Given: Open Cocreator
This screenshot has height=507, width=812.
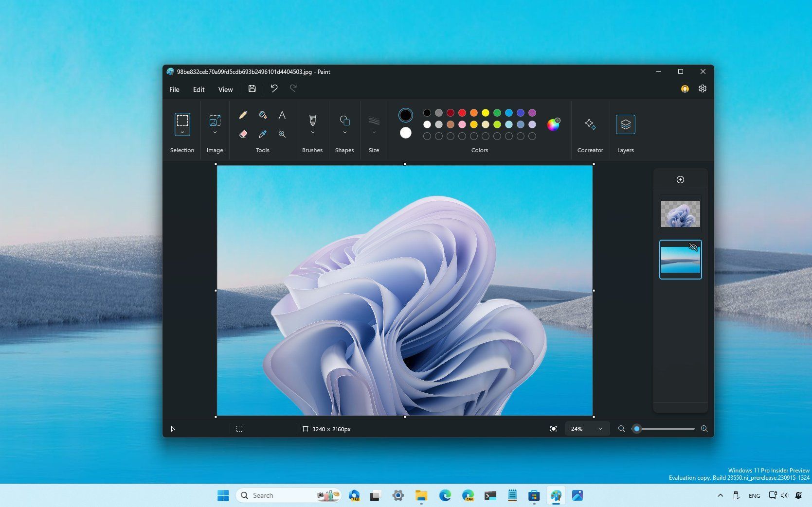Looking at the screenshot, I should [590, 125].
